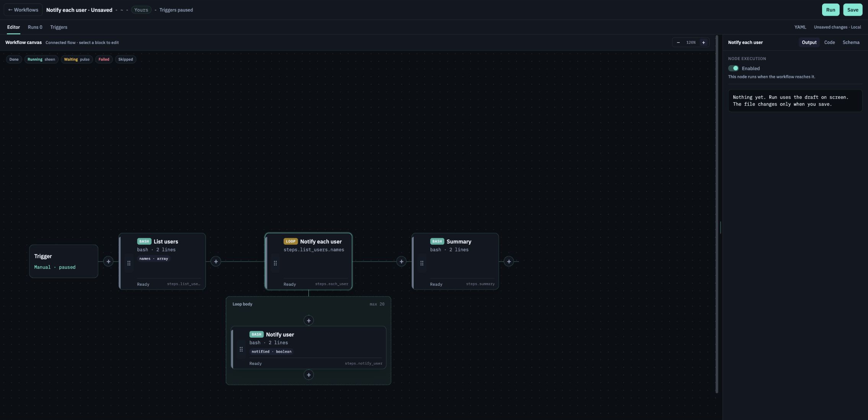The width and height of the screenshot is (868, 420).
Task: Open the YAML view
Action: [800, 27]
